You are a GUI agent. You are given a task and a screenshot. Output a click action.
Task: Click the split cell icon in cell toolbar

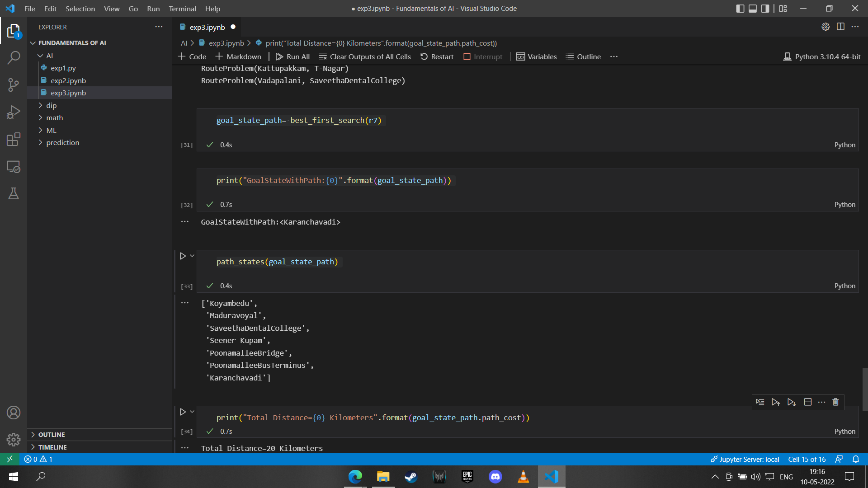(x=808, y=402)
